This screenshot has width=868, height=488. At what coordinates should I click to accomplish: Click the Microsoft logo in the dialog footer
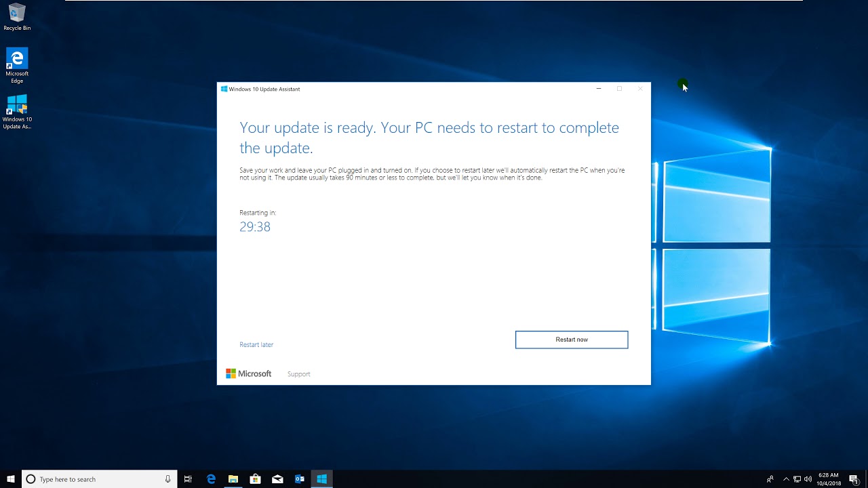click(x=248, y=373)
